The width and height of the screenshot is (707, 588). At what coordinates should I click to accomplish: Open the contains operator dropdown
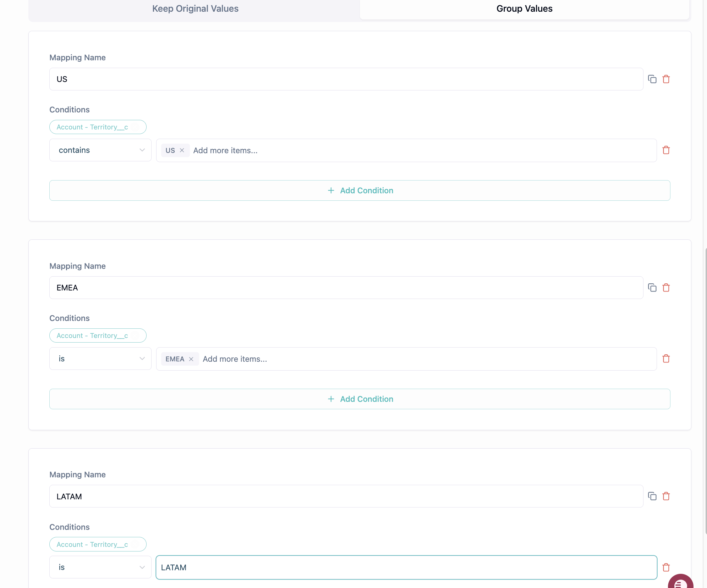coord(100,150)
